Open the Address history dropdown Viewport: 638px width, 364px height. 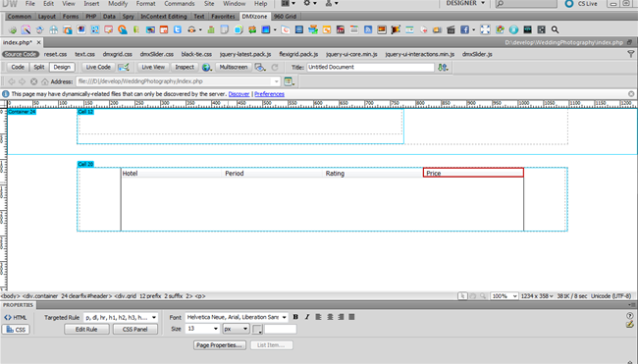276,81
